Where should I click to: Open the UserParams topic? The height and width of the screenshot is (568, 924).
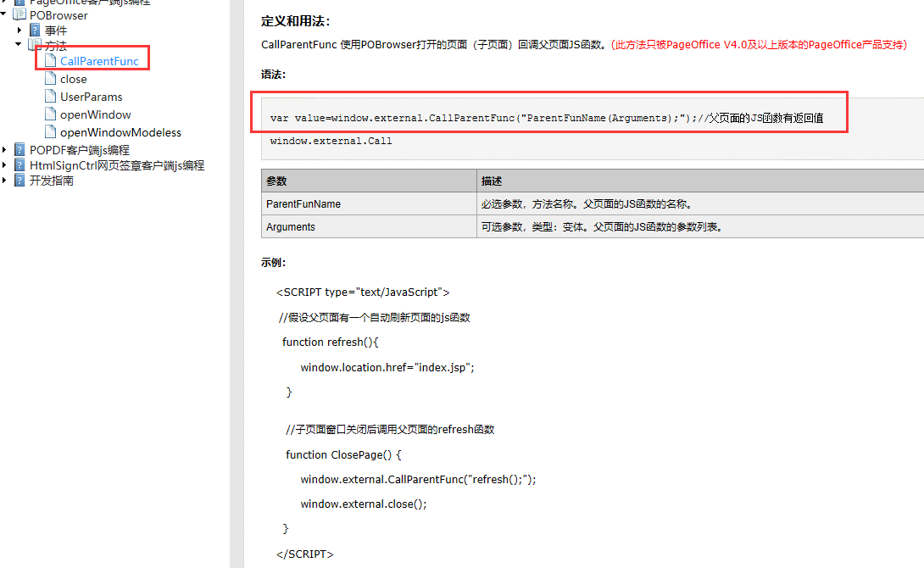(x=92, y=97)
